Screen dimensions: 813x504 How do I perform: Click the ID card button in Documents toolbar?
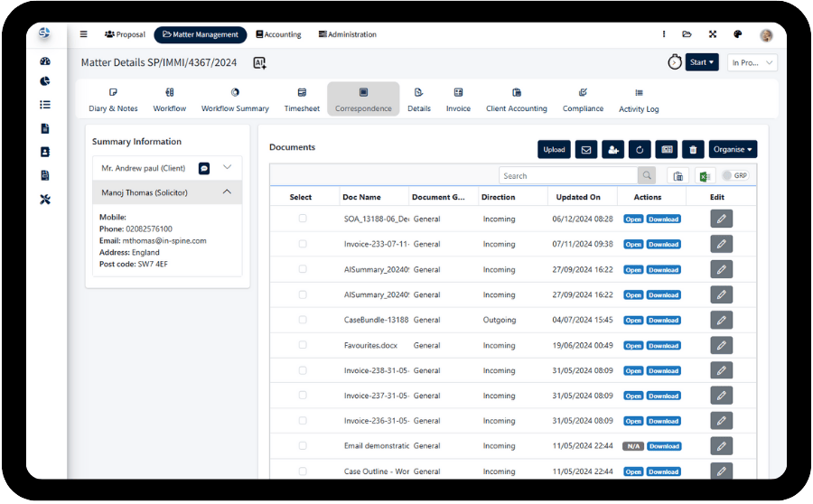click(x=667, y=150)
